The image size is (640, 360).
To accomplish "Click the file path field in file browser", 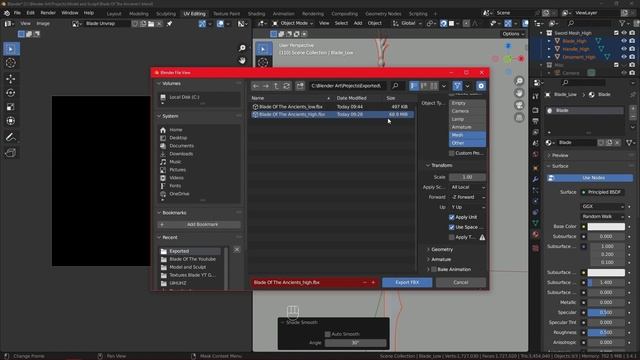I will click(x=347, y=86).
